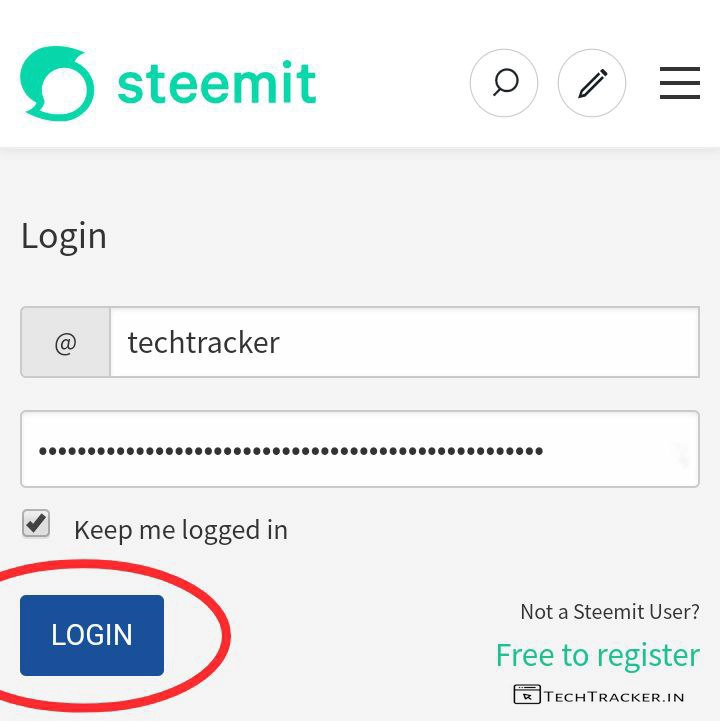Open the hamburger navigation menu
The height and width of the screenshot is (721, 720).
pyautogui.click(x=679, y=84)
